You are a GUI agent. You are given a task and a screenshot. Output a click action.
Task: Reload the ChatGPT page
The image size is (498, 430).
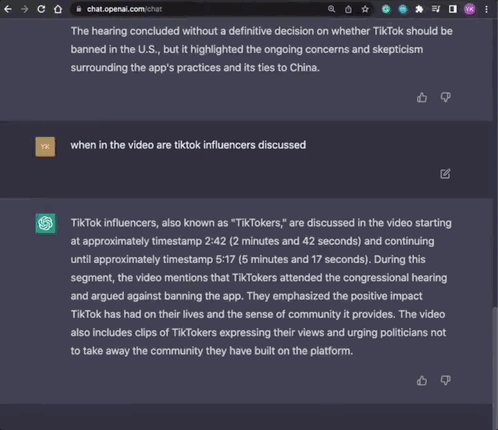click(x=41, y=9)
